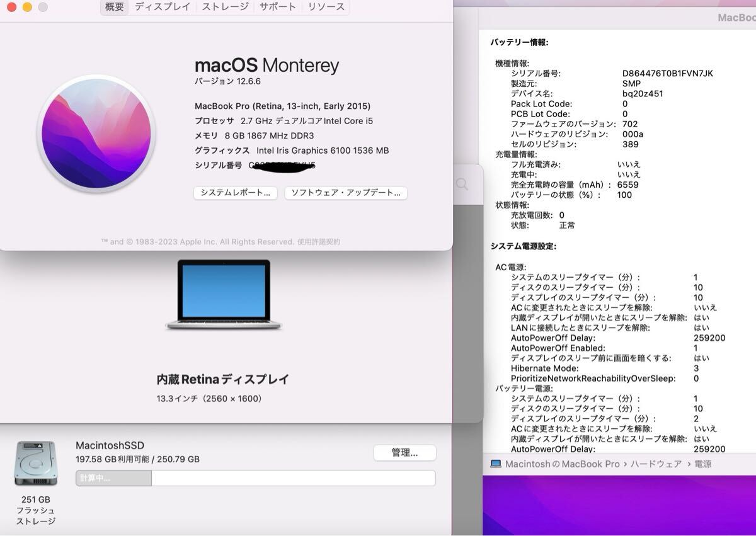
Task: Open the ストレージ tab
Action: pos(225,7)
